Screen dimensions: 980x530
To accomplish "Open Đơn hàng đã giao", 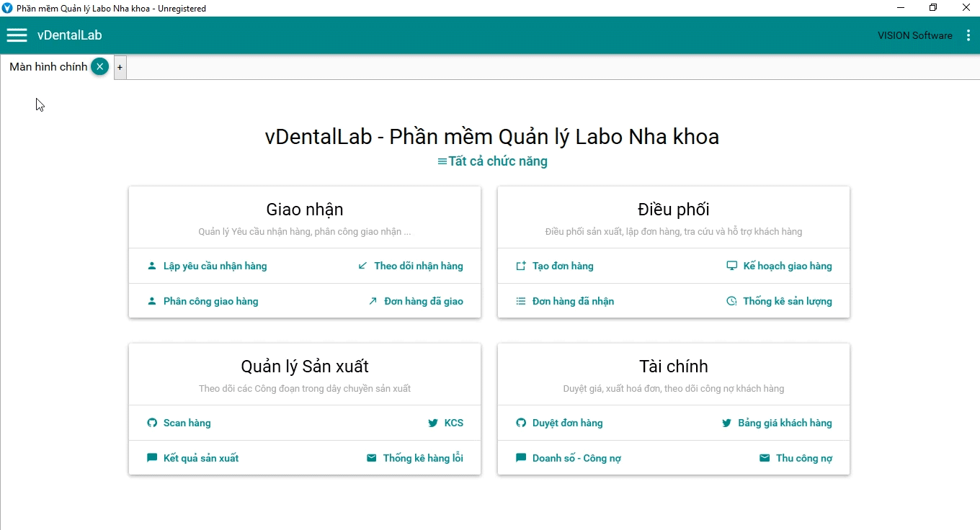I will click(x=423, y=301).
